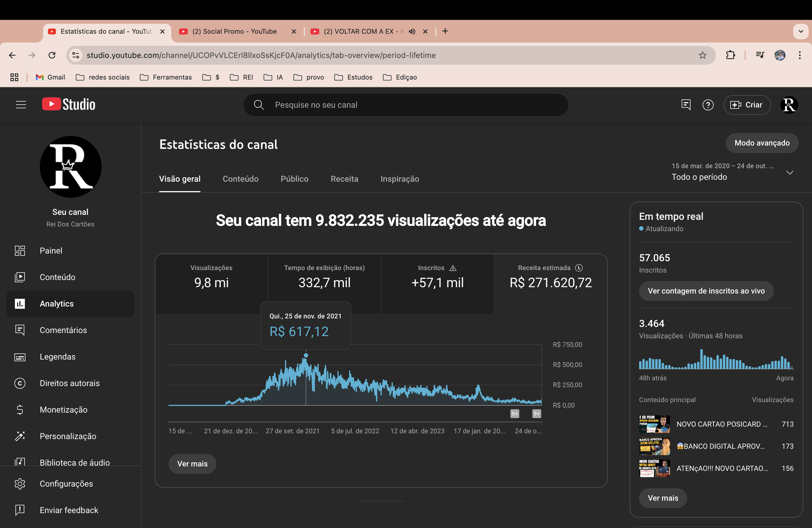This screenshot has width=812, height=528.
Task: Go back to the previous page
Action: [x=12, y=55]
